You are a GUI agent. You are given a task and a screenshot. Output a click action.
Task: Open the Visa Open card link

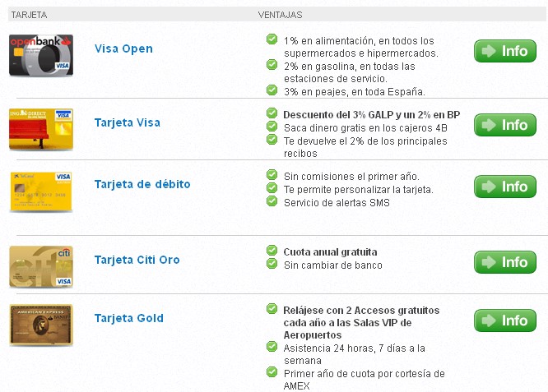coord(123,48)
